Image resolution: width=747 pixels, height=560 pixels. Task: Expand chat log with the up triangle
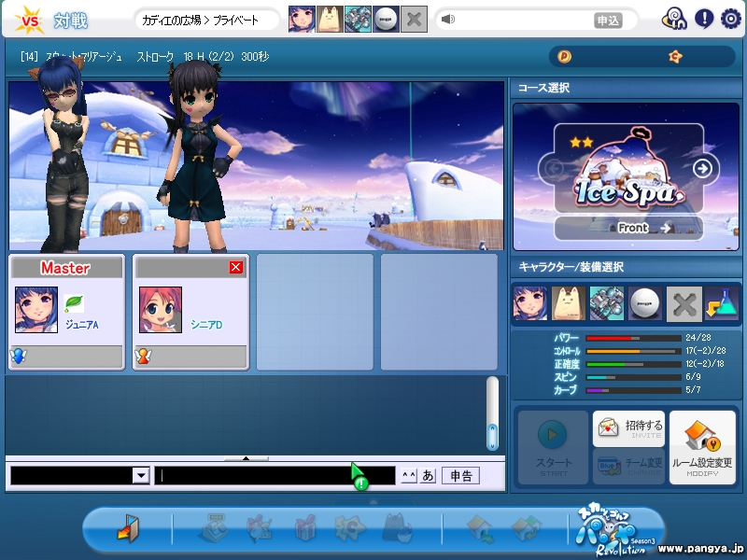click(x=246, y=458)
